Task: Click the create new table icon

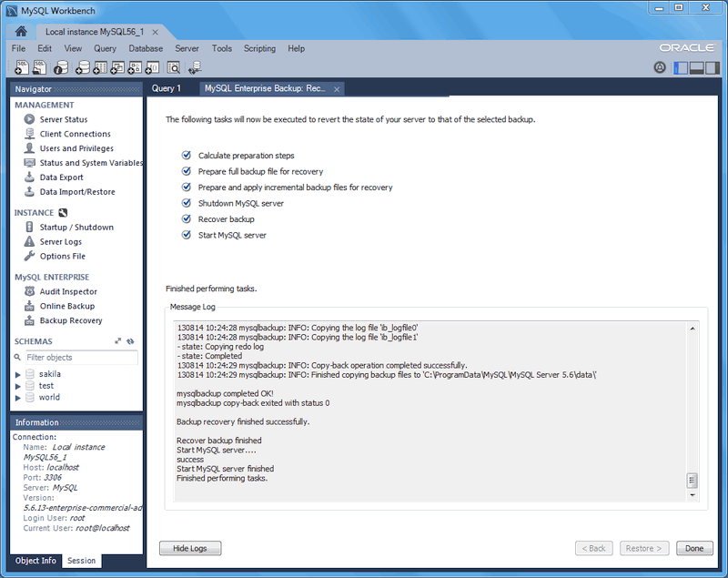Action: pos(100,67)
